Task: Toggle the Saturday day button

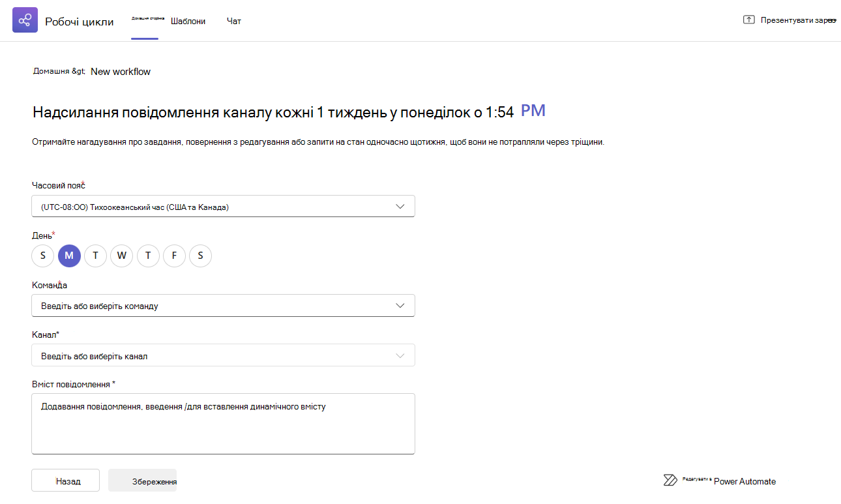Action: coord(200,256)
